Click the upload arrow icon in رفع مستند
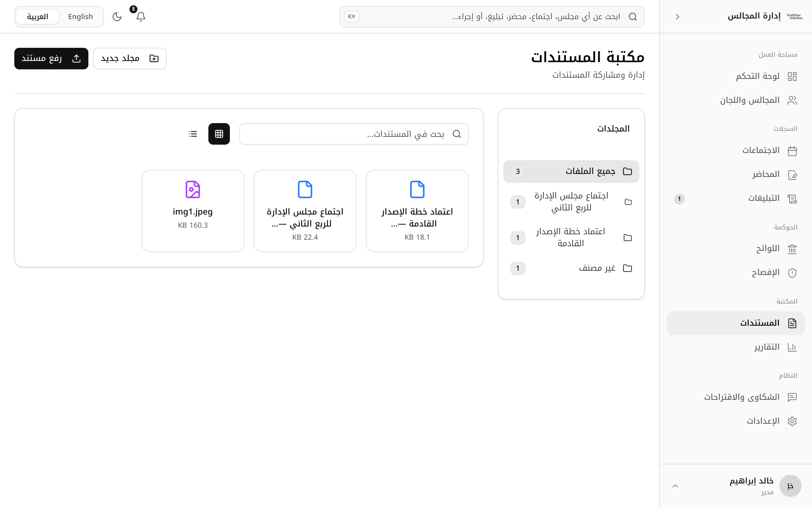 pyautogui.click(x=76, y=59)
